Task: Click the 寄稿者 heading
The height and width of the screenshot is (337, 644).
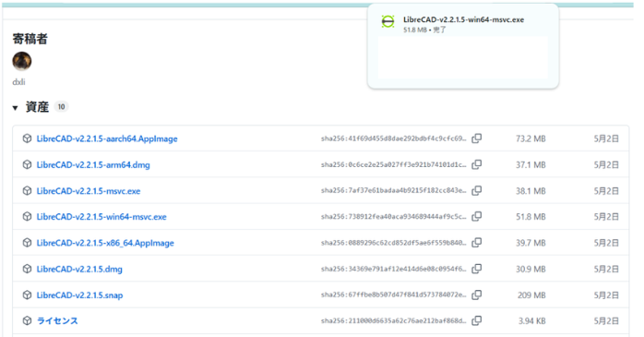Action: coord(30,39)
